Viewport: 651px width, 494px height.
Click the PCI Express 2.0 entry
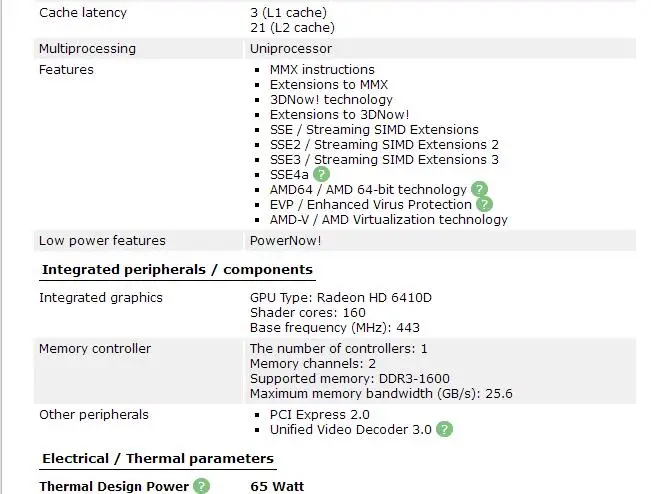319,414
